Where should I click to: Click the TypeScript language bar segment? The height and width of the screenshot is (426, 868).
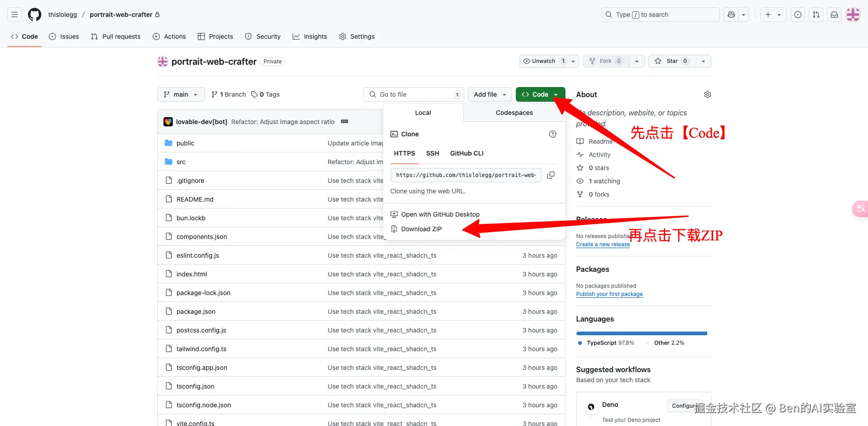coord(642,333)
